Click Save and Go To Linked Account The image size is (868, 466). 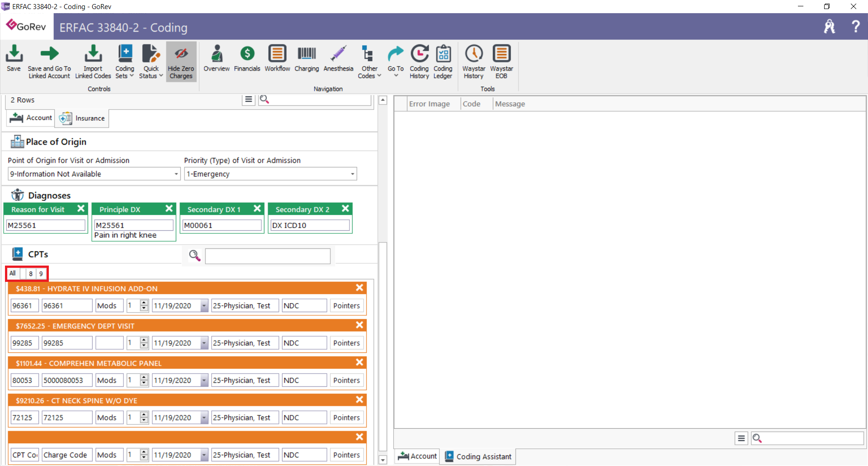(49, 62)
